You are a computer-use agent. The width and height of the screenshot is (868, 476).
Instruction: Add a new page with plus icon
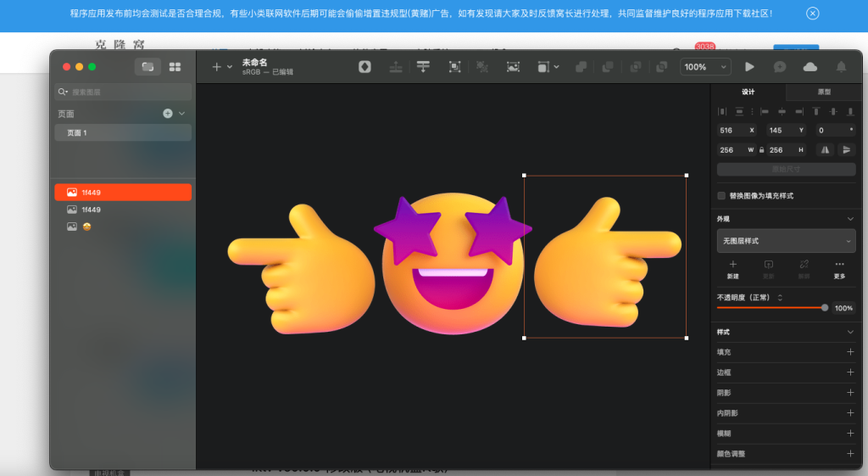168,114
